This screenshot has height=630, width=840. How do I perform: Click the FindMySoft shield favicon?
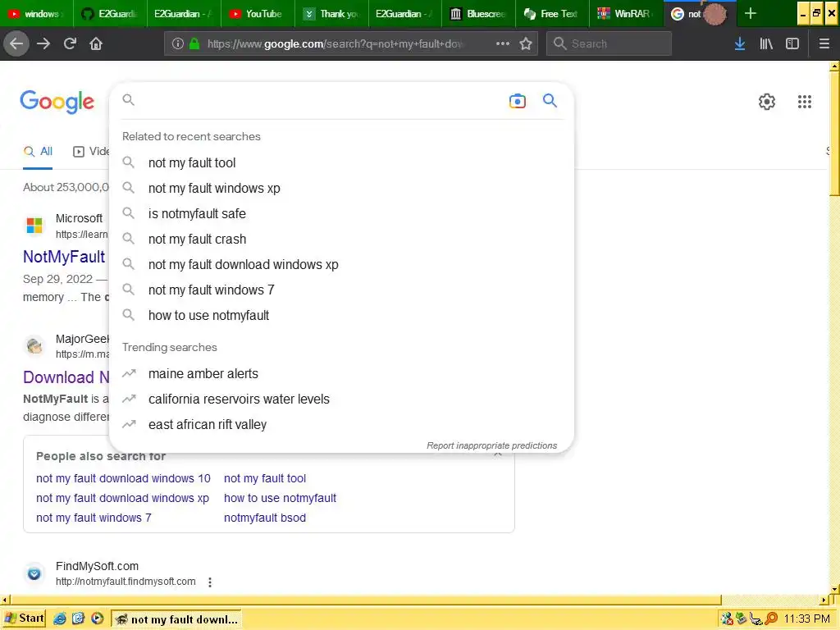point(34,573)
